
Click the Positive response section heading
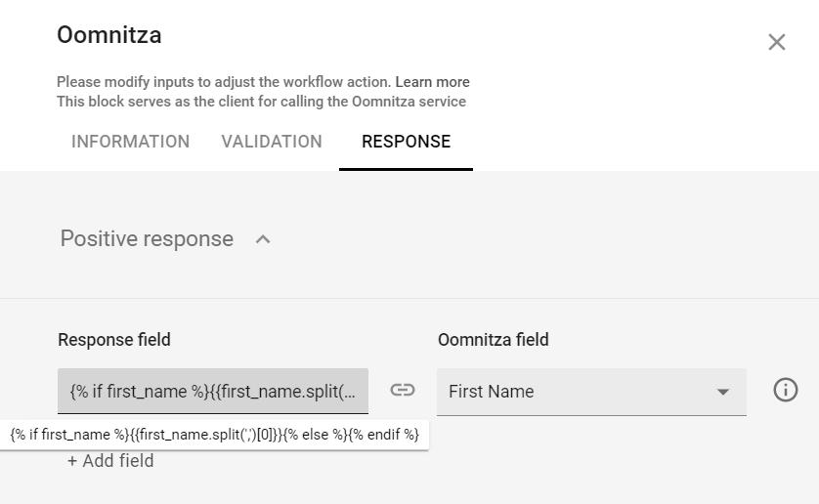click(147, 239)
